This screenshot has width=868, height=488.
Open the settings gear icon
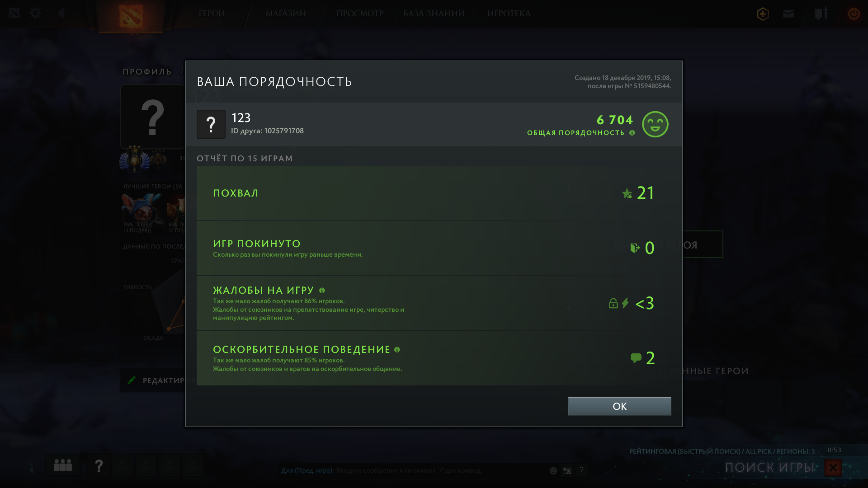[x=35, y=13]
